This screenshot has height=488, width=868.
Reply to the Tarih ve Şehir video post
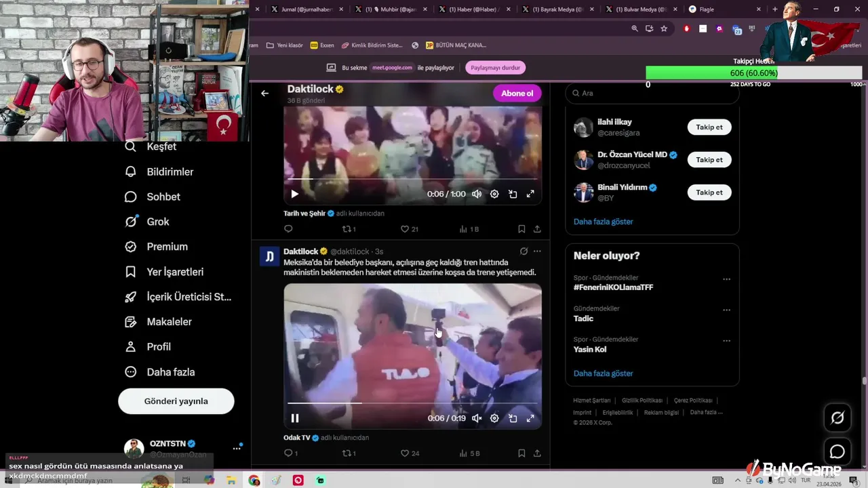288,229
